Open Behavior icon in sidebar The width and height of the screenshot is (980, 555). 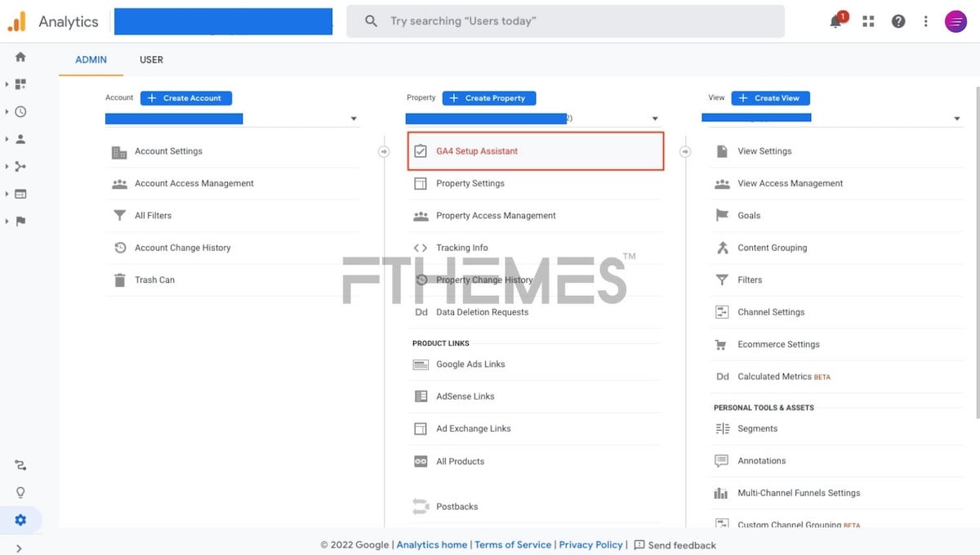click(x=20, y=194)
